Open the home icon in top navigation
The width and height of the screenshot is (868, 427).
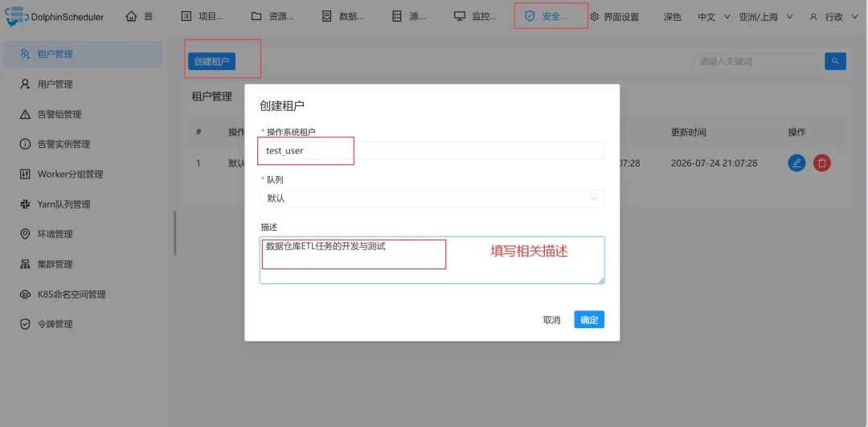click(131, 16)
